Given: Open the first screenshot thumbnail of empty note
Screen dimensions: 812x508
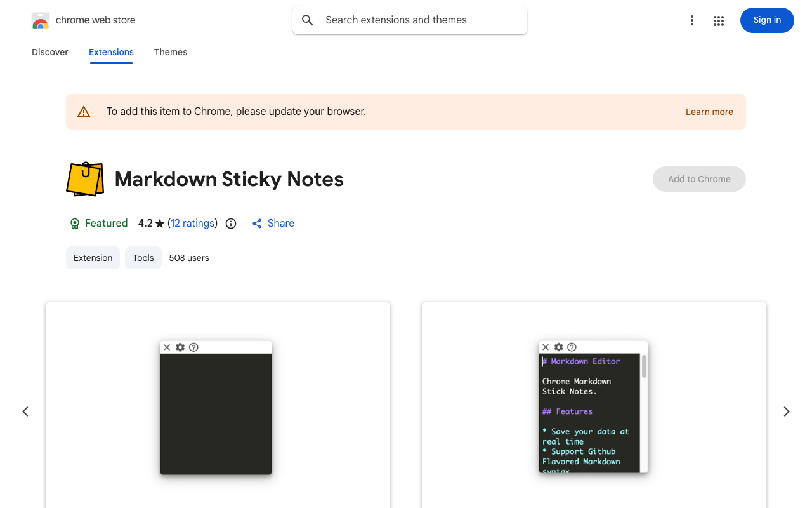Looking at the screenshot, I should point(218,405).
